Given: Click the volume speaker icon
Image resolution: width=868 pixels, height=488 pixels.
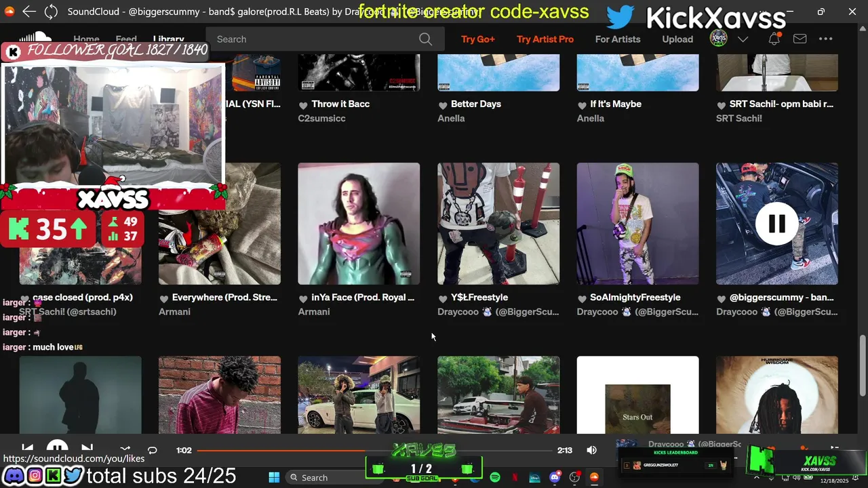Looking at the screenshot, I should pyautogui.click(x=591, y=450).
